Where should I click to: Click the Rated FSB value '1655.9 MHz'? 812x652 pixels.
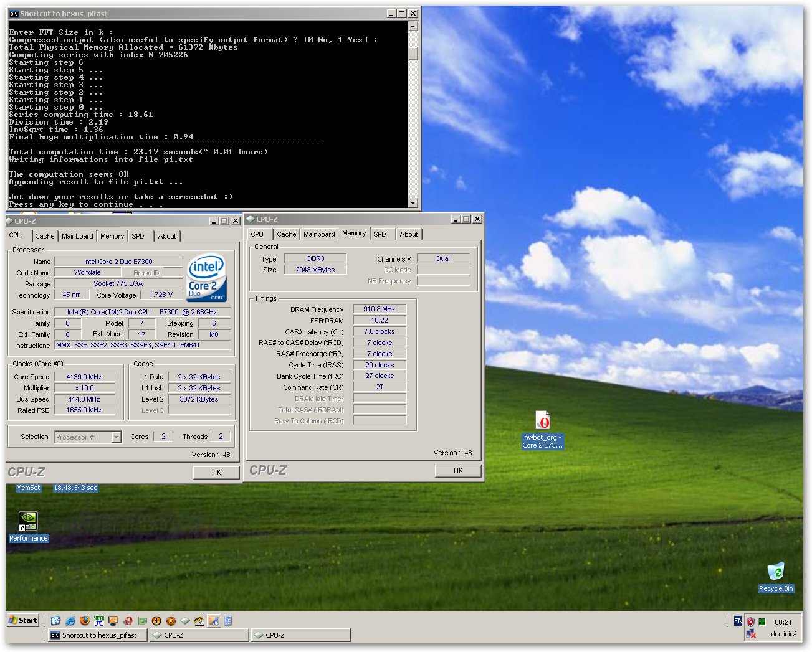click(84, 410)
